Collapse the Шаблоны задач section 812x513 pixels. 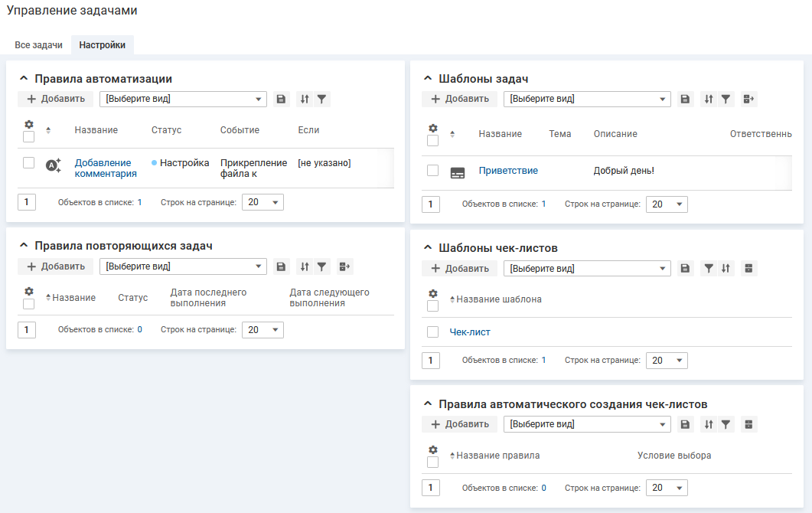click(x=427, y=79)
